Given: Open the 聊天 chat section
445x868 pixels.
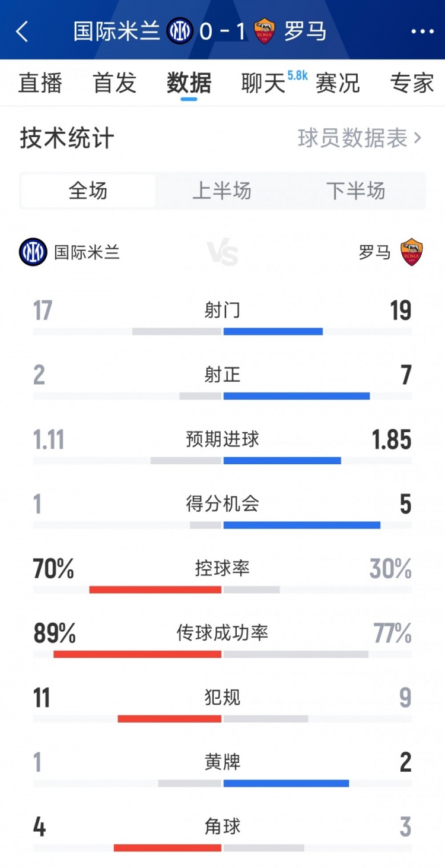Looking at the screenshot, I should (x=262, y=84).
